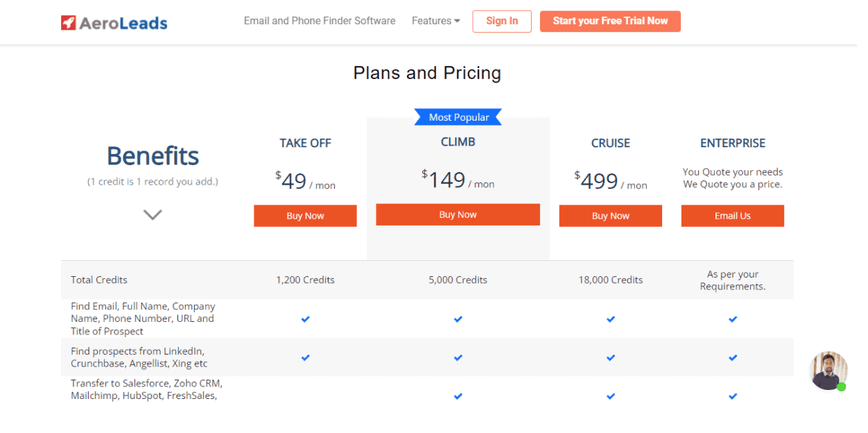
Task: Click the Most Popular ribbon badge
Action: 458,117
